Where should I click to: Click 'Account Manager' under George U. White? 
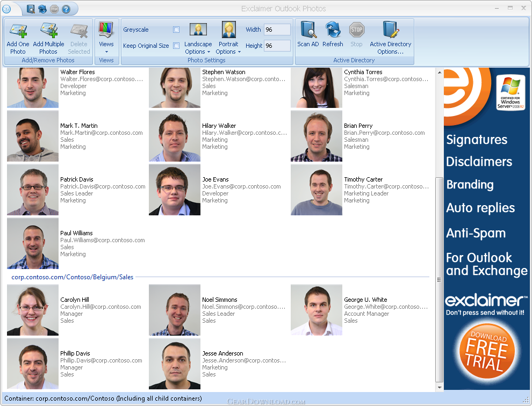click(x=366, y=314)
